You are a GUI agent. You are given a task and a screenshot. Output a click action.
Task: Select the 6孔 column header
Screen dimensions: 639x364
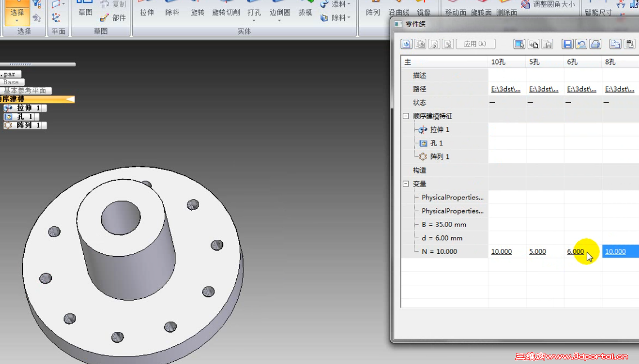pyautogui.click(x=583, y=62)
